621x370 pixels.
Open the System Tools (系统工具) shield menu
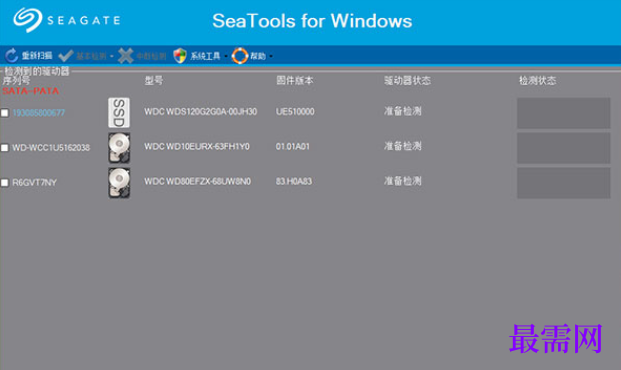click(x=200, y=56)
